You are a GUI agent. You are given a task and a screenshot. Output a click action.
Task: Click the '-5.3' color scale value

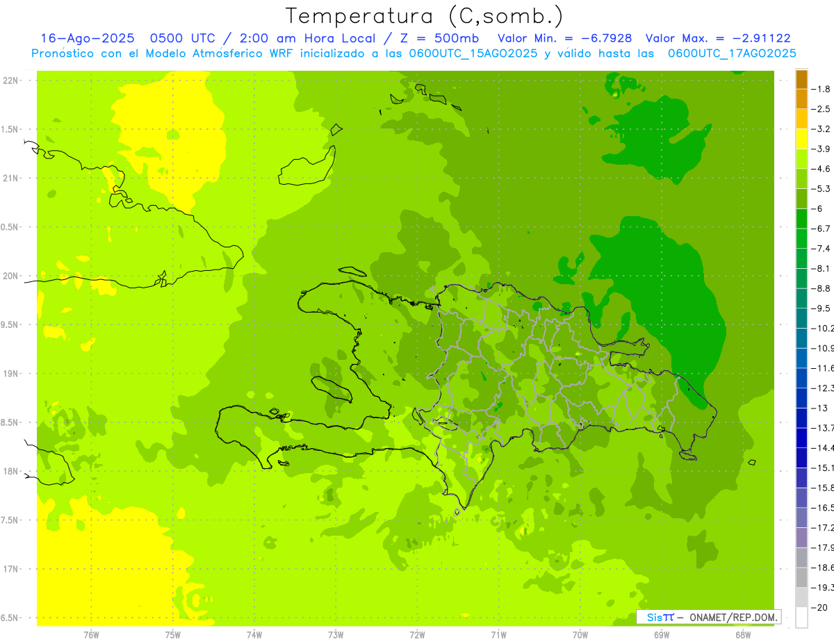(821, 188)
